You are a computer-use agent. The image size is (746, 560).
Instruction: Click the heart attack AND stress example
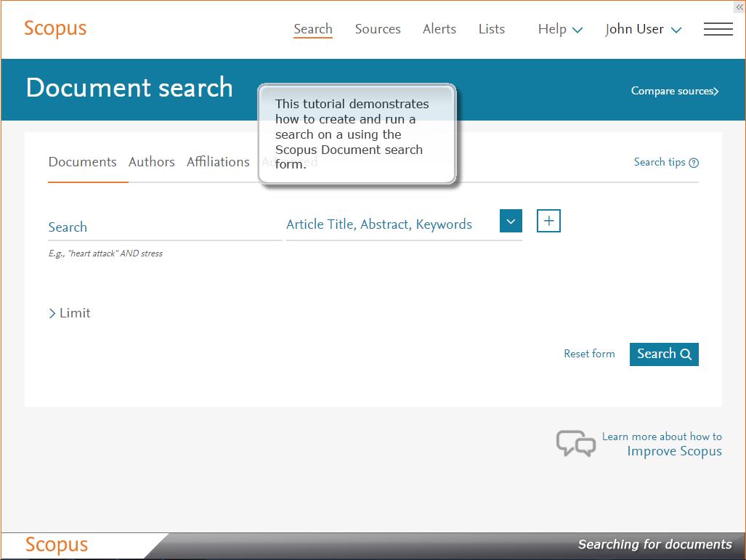pos(105,253)
